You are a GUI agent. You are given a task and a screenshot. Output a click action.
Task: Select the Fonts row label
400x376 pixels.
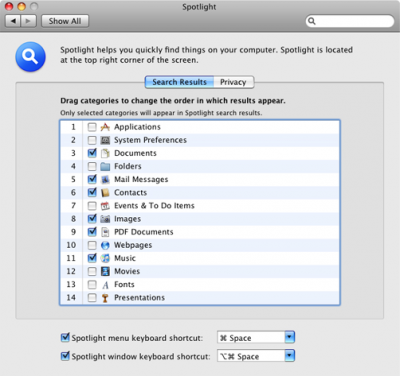pos(124,284)
